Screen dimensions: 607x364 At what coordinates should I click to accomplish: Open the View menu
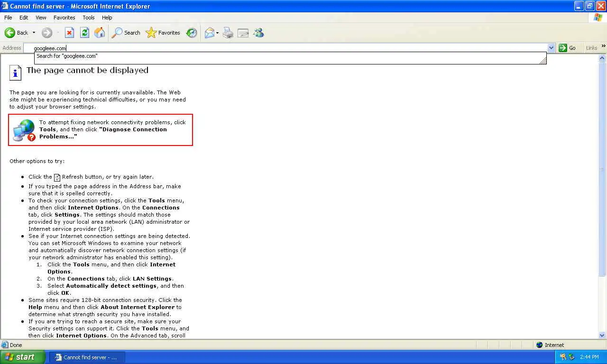tap(41, 18)
